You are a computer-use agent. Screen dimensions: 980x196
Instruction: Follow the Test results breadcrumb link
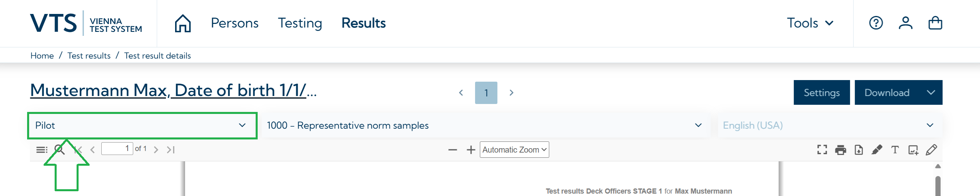coord(89,56)
